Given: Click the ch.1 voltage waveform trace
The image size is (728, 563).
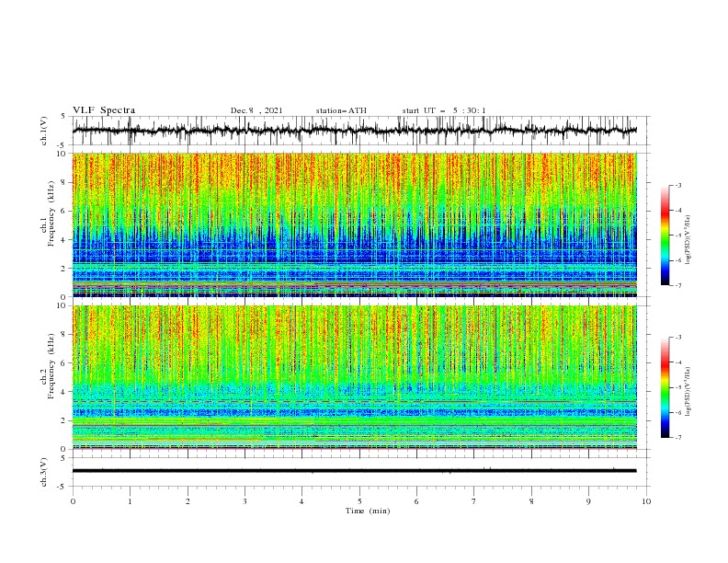Looking at the screenshot, I should tap(354, 131).
